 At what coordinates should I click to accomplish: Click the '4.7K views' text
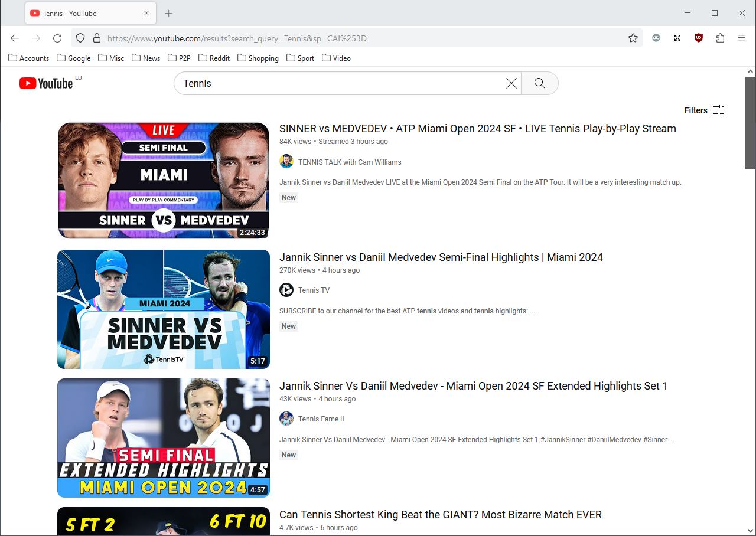click(x=296, y=528)
